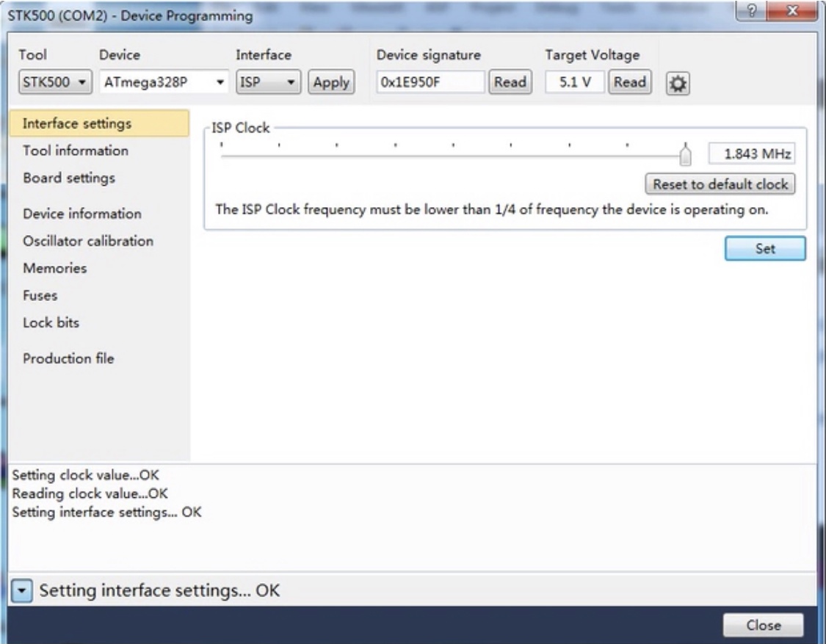Switch to Memories page
The width and height of the screenshot is (826, 644).
coord(55,268)
